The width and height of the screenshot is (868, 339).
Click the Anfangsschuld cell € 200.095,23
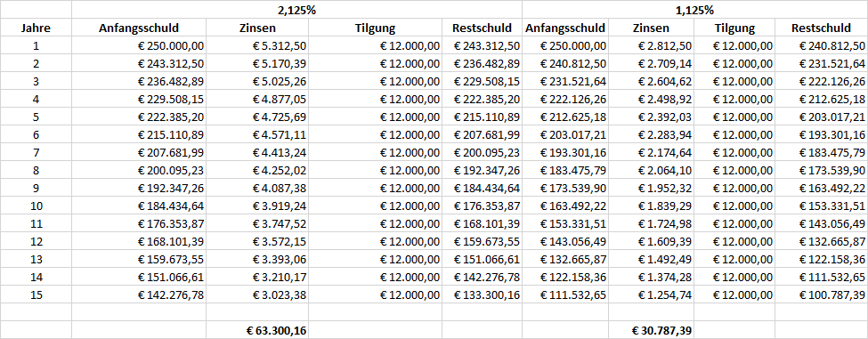(139, 170)
